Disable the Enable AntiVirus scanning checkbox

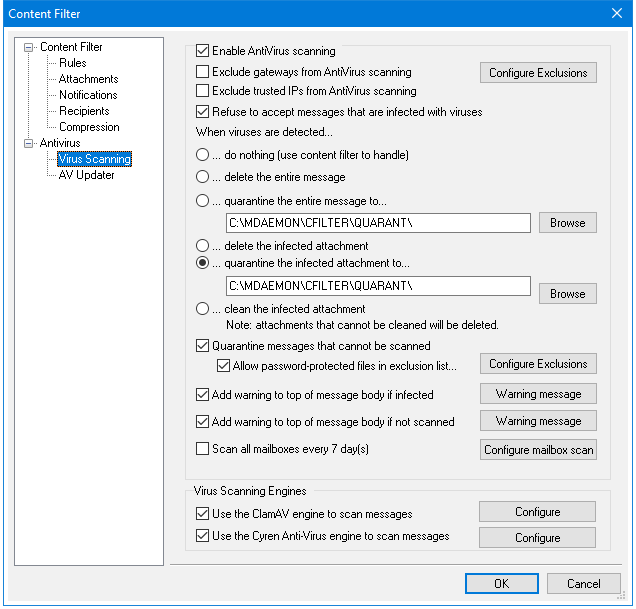point(203,51)
